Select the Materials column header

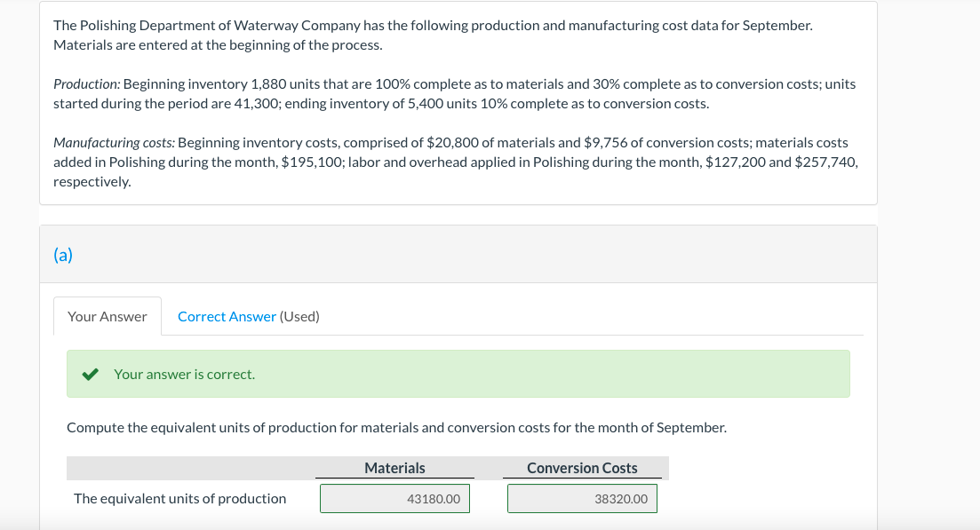(394, 468)
